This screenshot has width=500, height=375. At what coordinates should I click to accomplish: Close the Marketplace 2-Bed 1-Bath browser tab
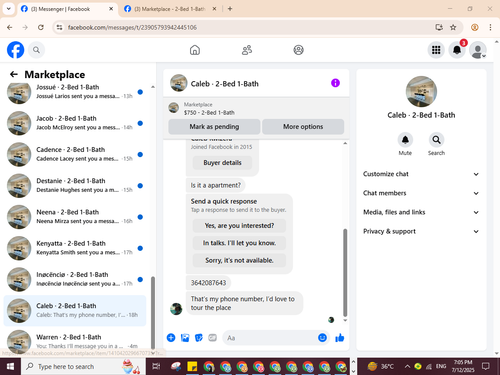pyautogui.click(x=215, y=9)
